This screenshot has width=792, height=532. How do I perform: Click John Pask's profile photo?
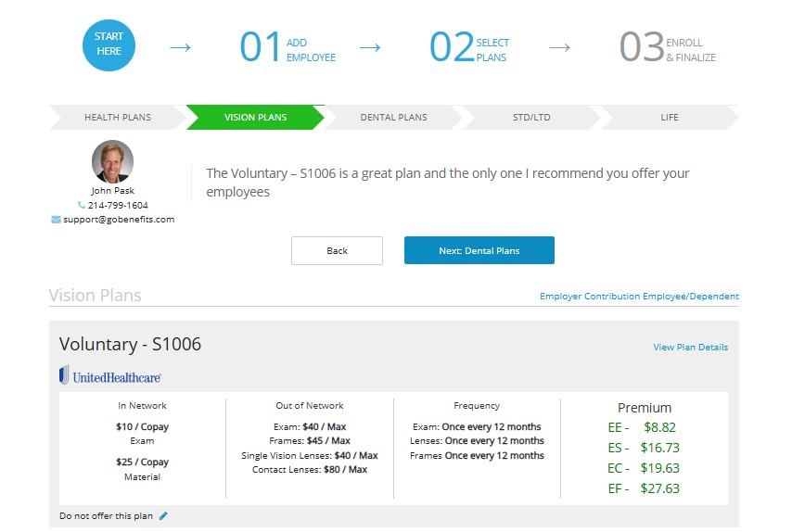[x=112, y=161]
